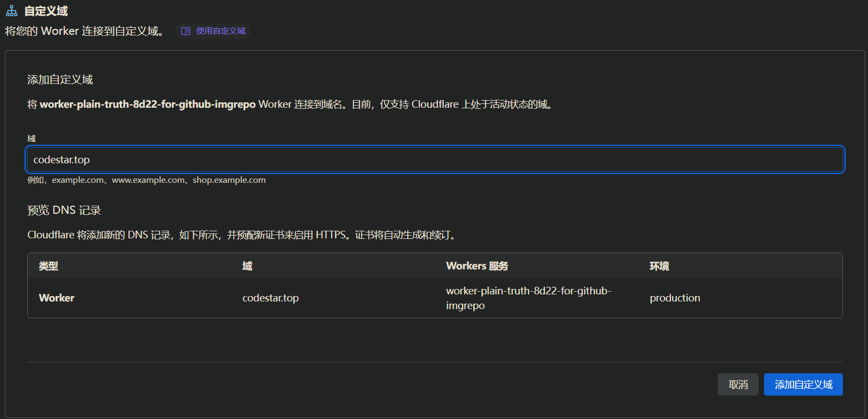Viewport: 868px width, 419px height.
Task: Cancel with the 取消 button
Action: tap(738, 385)
